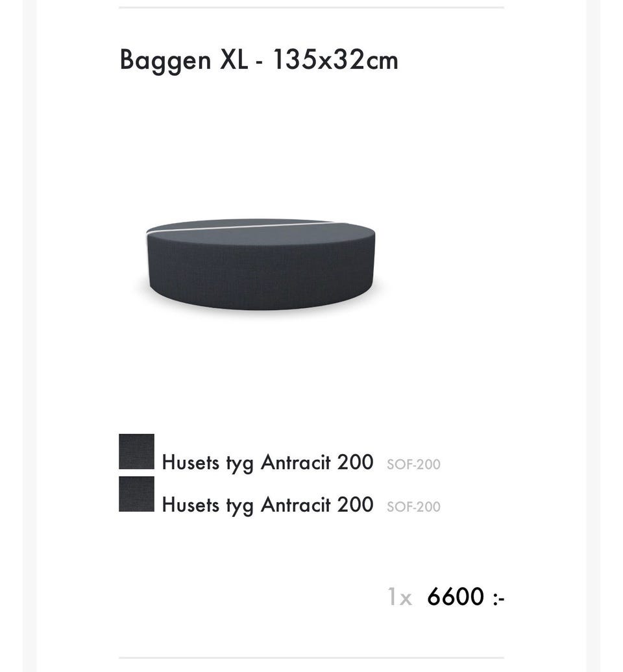Select the second Antracit 200 fabric swatch
Screen dimensions: 623x672
[x=136, y=494]
